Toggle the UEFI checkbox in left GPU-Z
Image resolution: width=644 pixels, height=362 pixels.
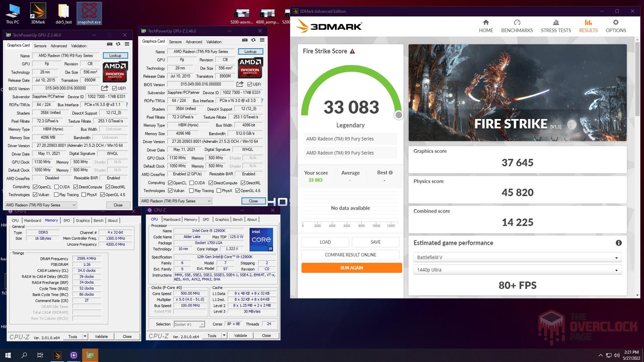pos(115,88)
